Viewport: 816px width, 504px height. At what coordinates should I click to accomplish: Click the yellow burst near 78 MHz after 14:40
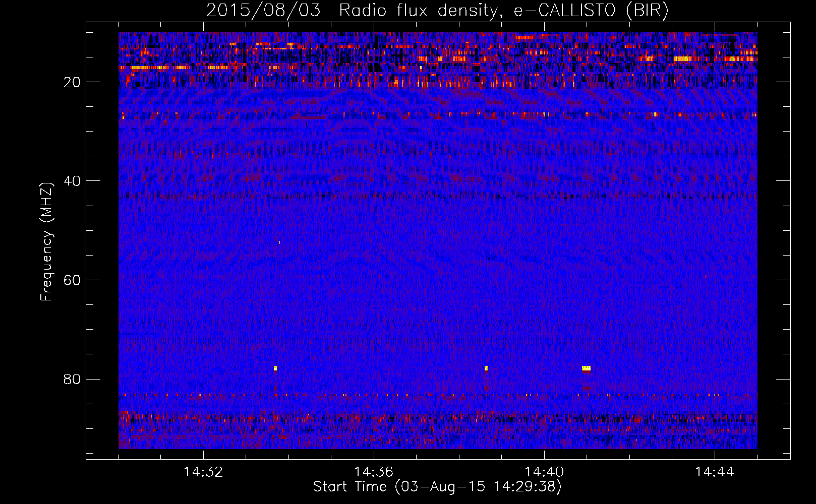[x=586, y=368]
